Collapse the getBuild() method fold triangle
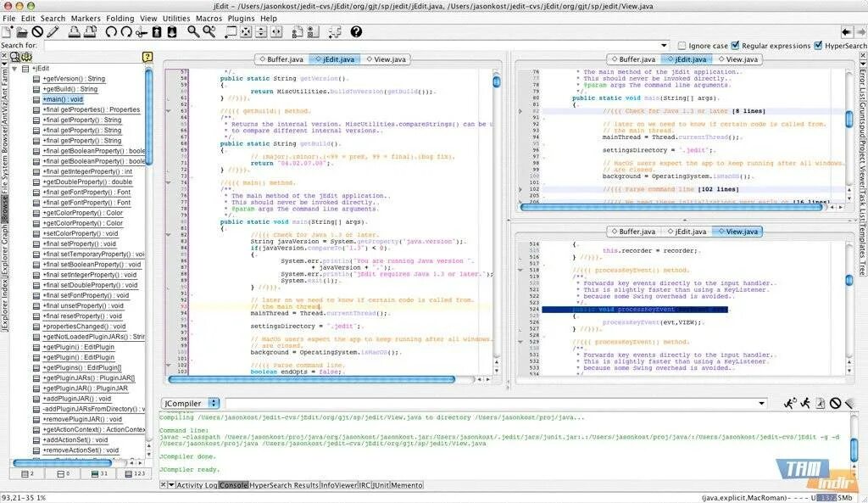The height and width of the screenshot is (503, 868). (x=169, y=111)
